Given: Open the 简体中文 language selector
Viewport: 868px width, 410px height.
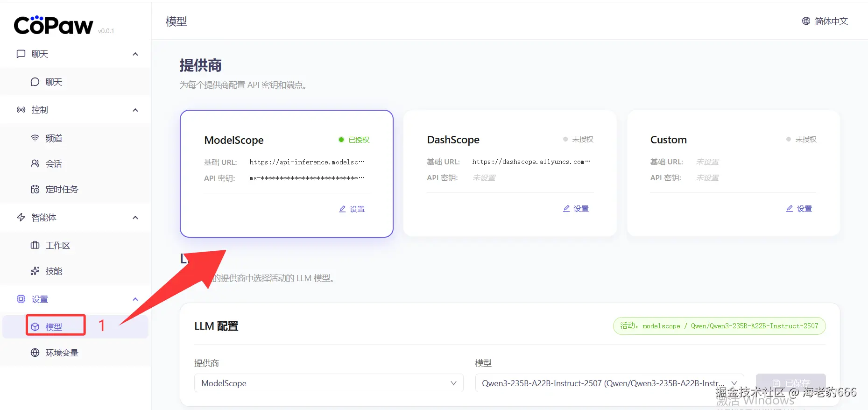Looking at the screenshot, I should [x=825, y=21].
